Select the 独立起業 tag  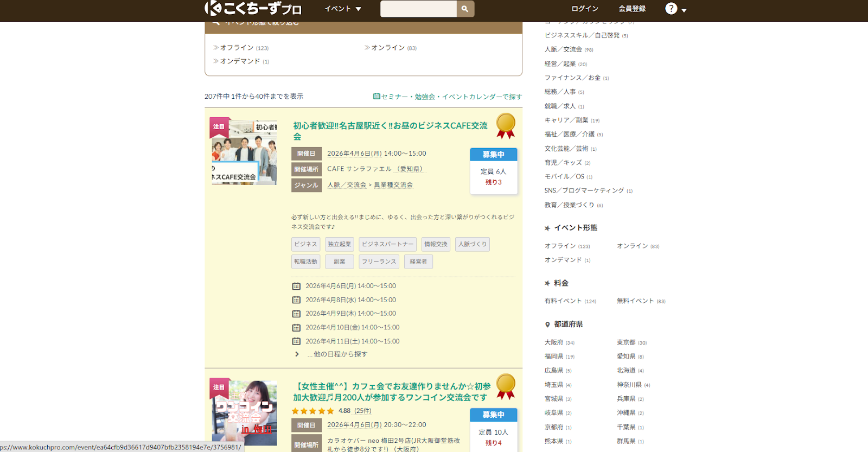(340, 244)
